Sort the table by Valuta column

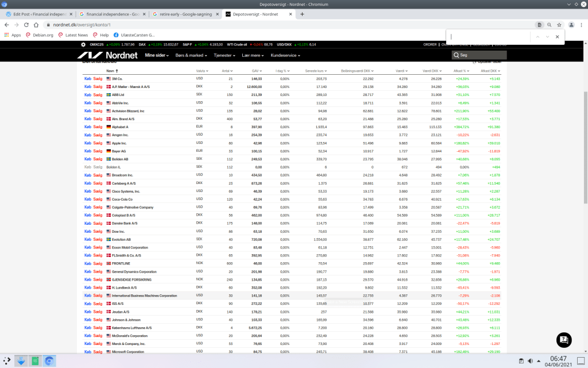pyautogui.click(x=202, y=71)
